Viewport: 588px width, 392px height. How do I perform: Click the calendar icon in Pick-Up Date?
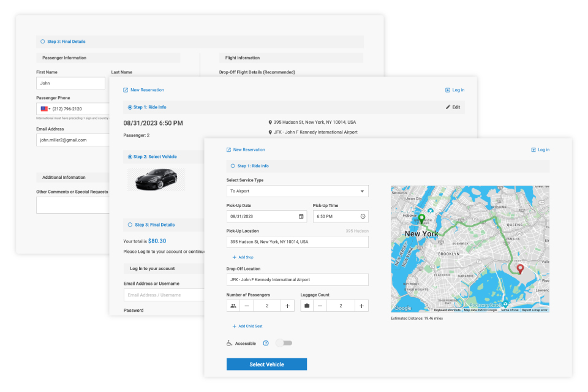point(301,216)
